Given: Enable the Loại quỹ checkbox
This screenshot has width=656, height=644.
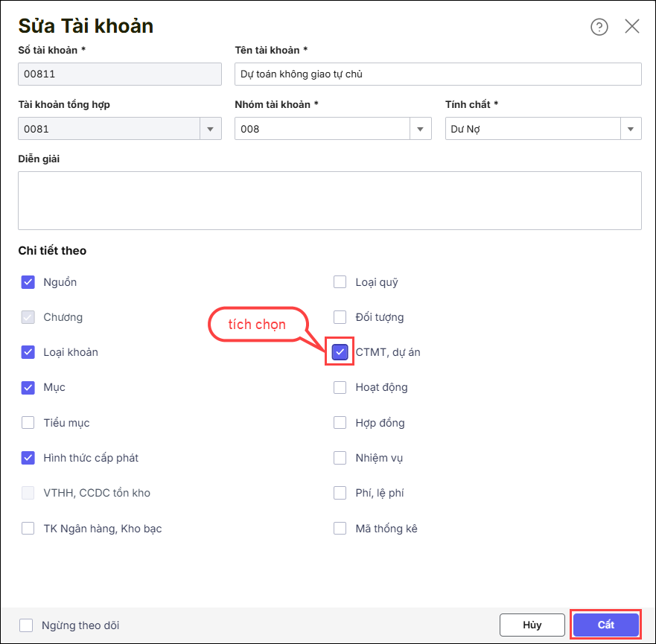Looking at the screenshot, I should tap(340, 282).
